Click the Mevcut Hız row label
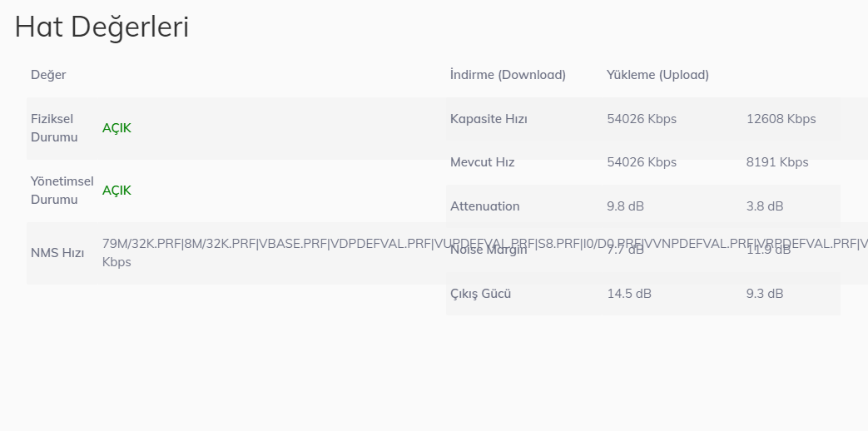The image size is (868, 431). [x=482, y=162]
